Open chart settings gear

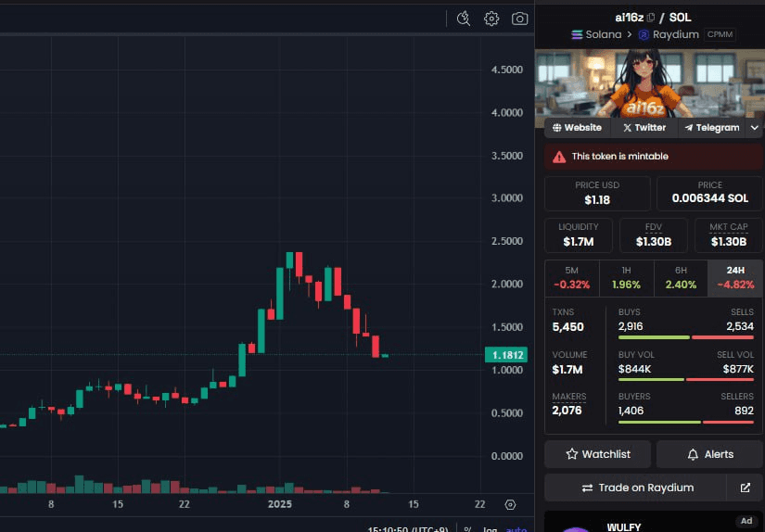click(491, 19)
